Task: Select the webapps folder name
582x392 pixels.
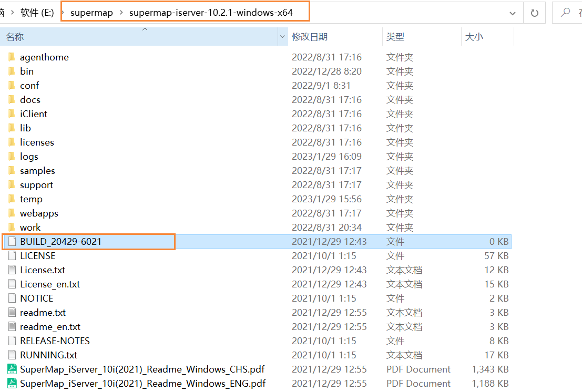Action: [x=39, y=214]
